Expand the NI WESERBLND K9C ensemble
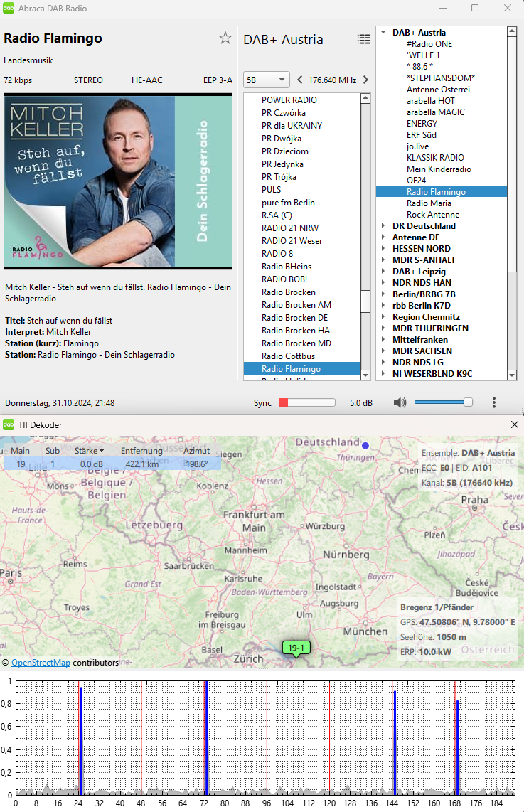This screenshot has height=812, width=524. (383, 374)
